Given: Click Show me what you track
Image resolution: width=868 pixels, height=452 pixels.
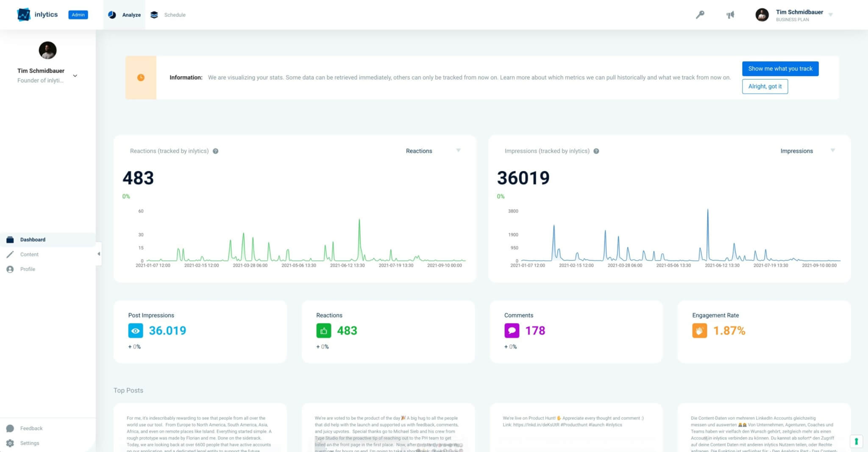Looking at the screenshot, I should 780,69.
